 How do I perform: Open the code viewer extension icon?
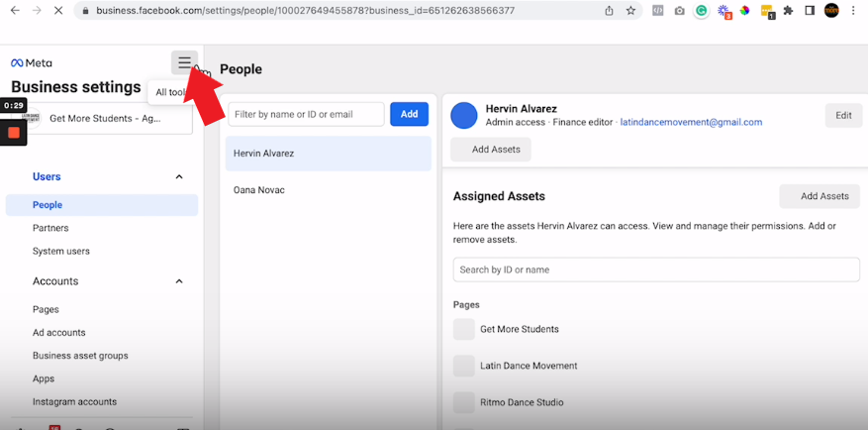(x=657, y=11)
